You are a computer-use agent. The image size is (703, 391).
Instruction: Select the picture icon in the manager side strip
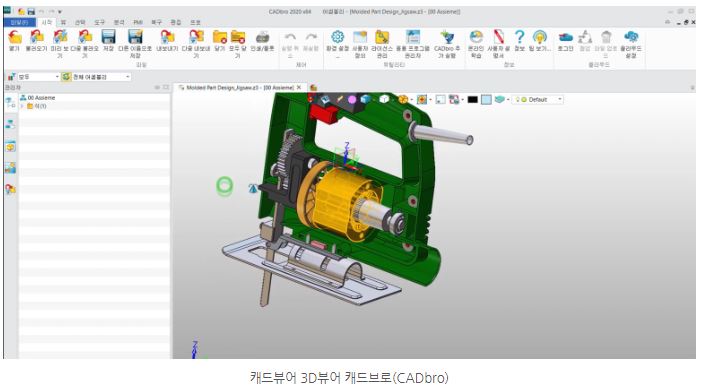10,168
